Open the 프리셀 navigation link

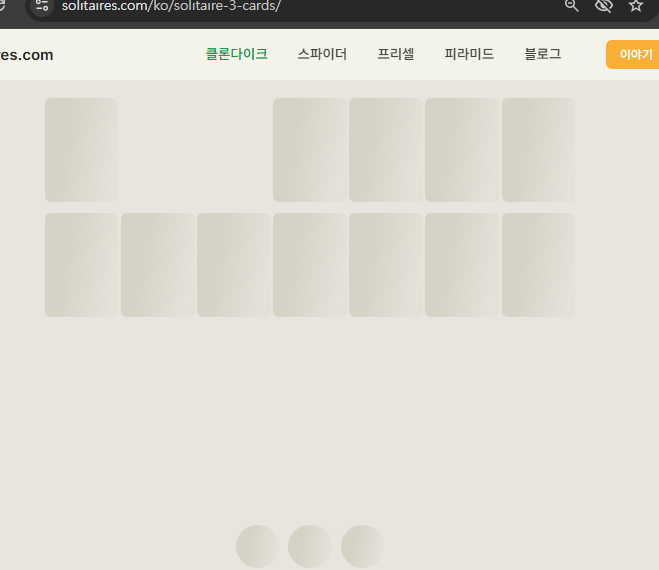coord(395,54)
